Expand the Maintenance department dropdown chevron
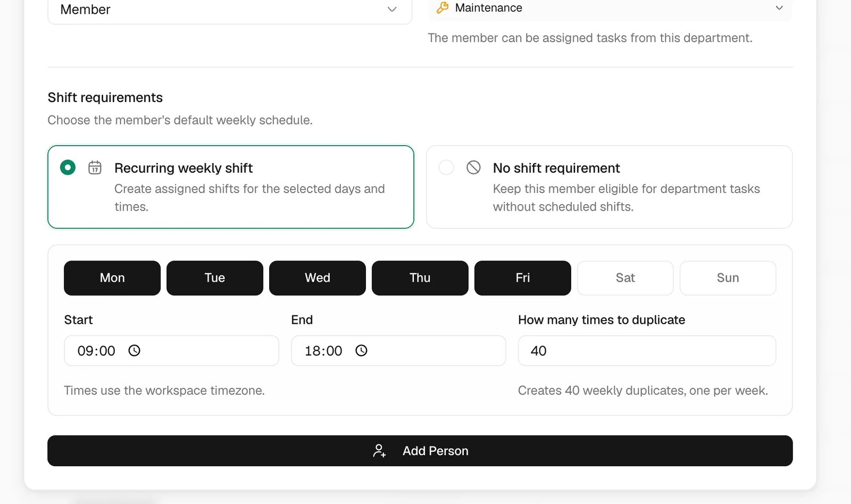This screenshot has width=851, height=504. tap(779, 8)
